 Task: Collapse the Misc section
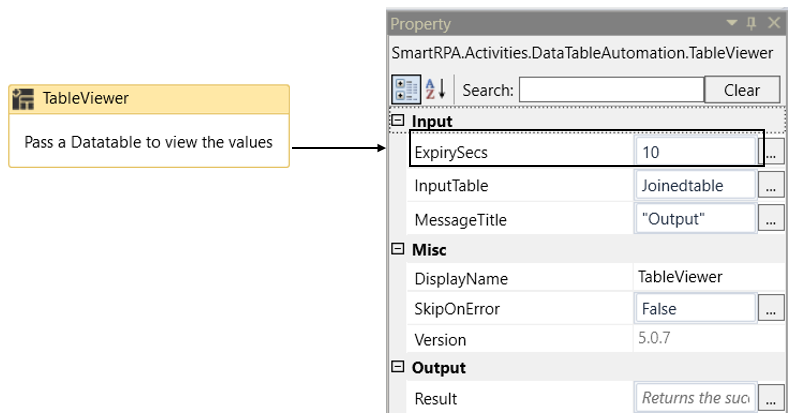398,249
